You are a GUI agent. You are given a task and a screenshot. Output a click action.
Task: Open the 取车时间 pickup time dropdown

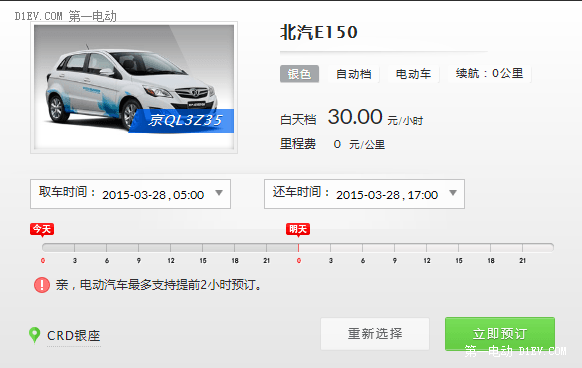130,194
